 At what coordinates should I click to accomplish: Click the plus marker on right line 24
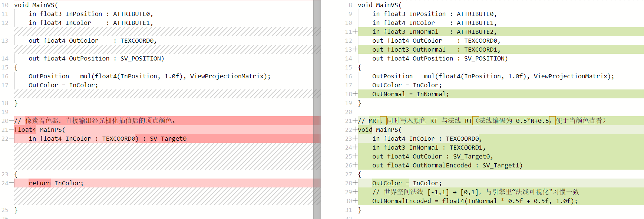[x=355, y=147]
